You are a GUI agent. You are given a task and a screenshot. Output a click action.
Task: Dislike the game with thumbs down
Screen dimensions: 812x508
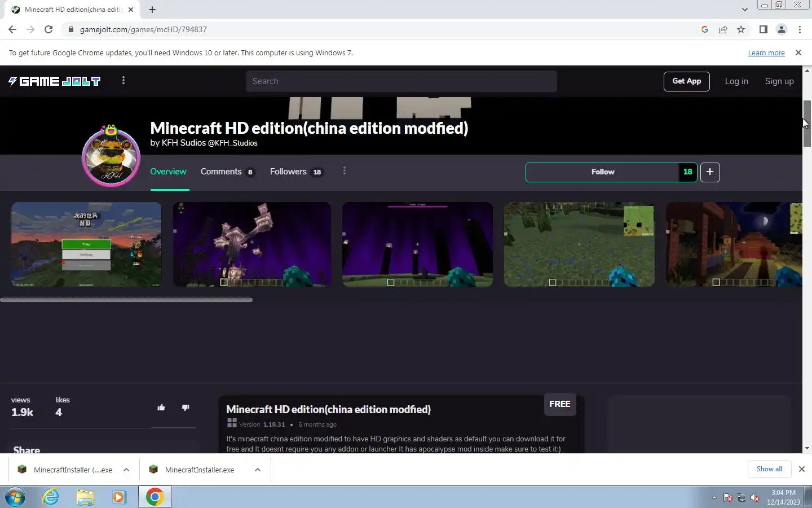[186, 408]
